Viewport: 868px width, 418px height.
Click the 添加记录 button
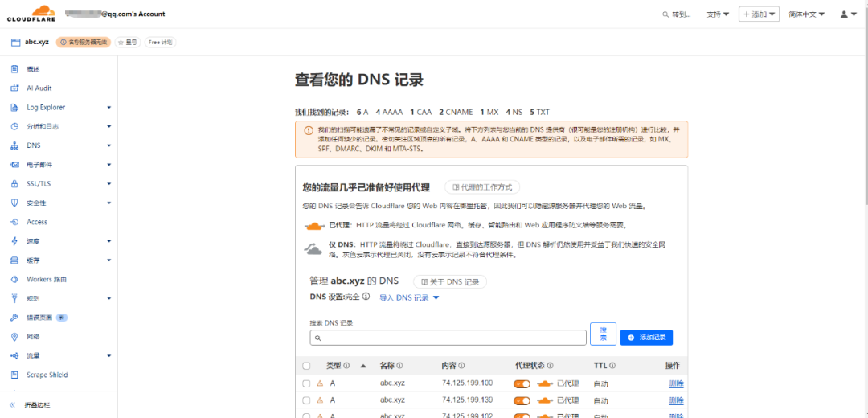point(646,338)
